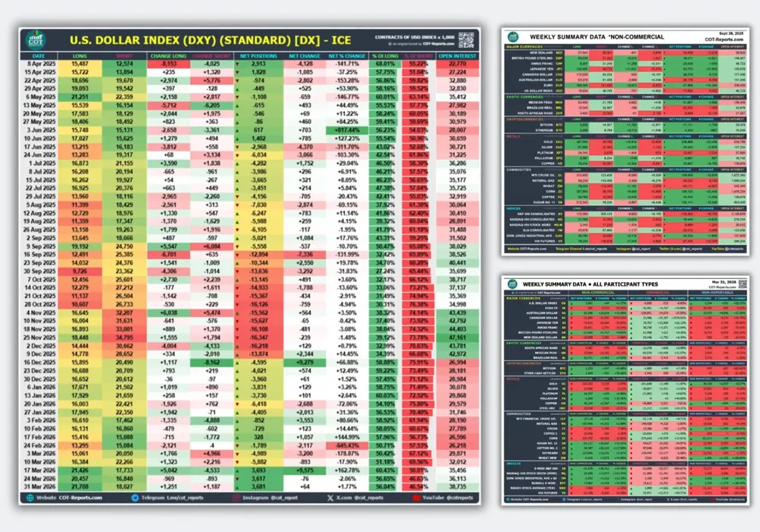Click the red down arrow in the 8 Apr 2025 row
Viewport: 760px width, 532px height.
coord(237,64)
